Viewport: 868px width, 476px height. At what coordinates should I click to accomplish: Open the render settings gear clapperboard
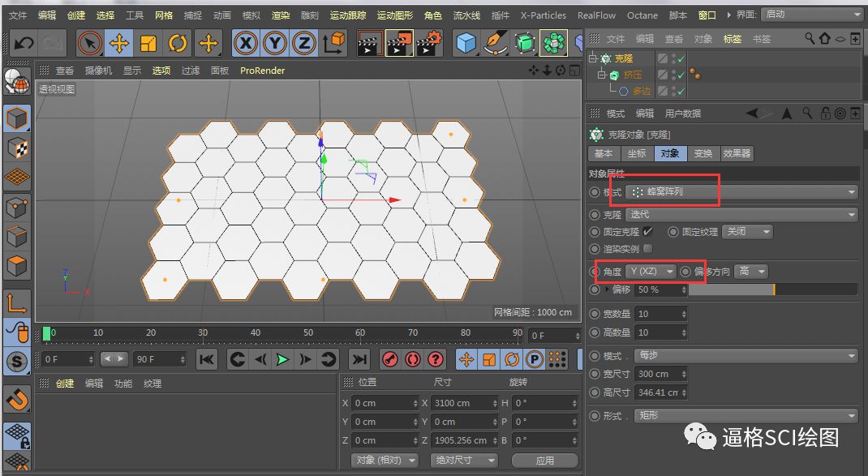click(x=429, y=43)
